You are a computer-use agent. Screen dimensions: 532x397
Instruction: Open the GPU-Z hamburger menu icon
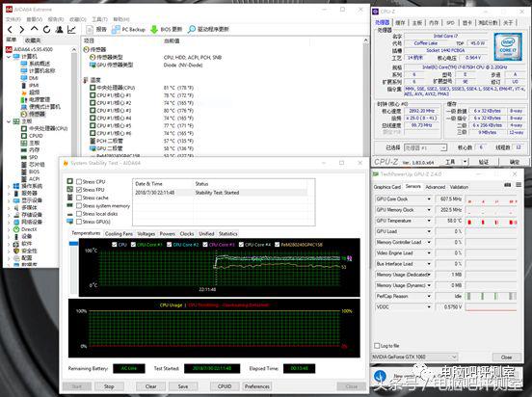tap(519, 185)
